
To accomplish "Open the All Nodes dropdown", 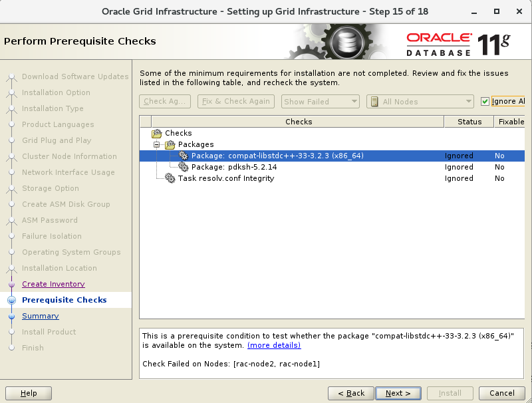I will tap(420, 102).
